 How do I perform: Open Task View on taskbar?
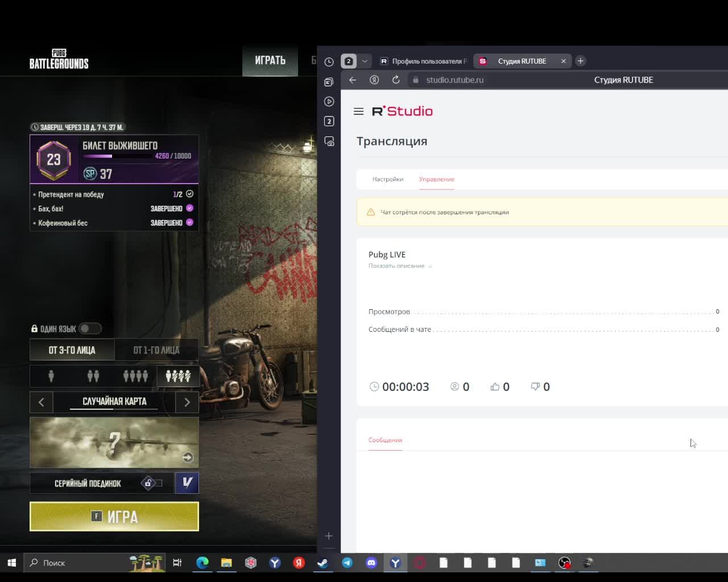(x=177, y=563)
